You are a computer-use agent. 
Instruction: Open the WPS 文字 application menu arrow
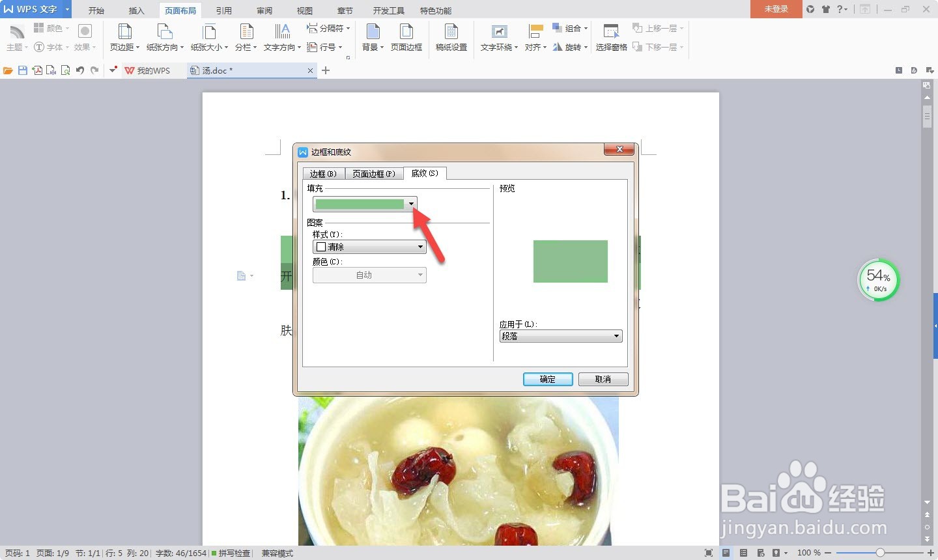point(67,9)
